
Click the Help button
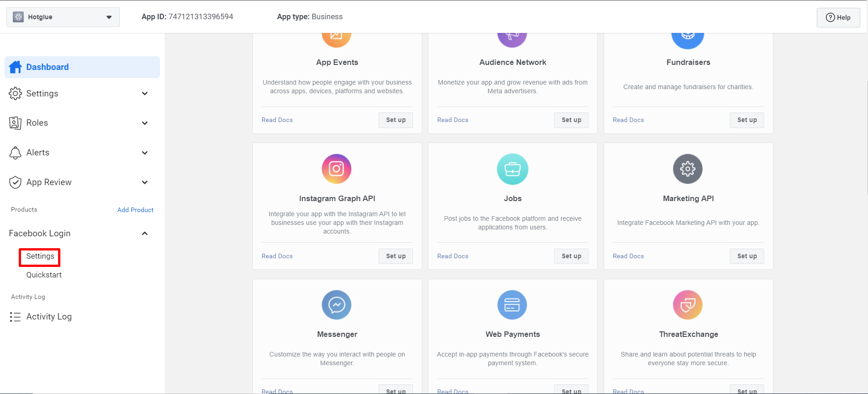[838, 17]
